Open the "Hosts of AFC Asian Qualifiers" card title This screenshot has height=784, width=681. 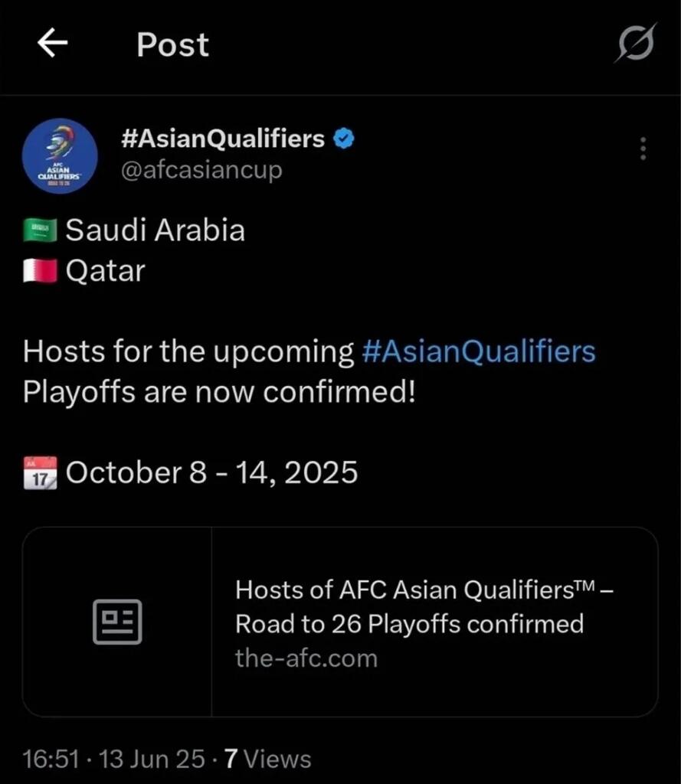point(424,606)
